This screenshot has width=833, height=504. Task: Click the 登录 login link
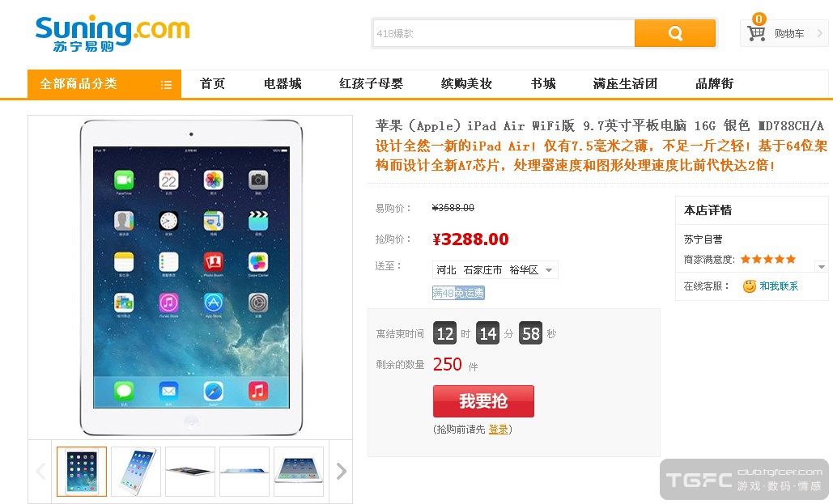click(x=499, y=429)
